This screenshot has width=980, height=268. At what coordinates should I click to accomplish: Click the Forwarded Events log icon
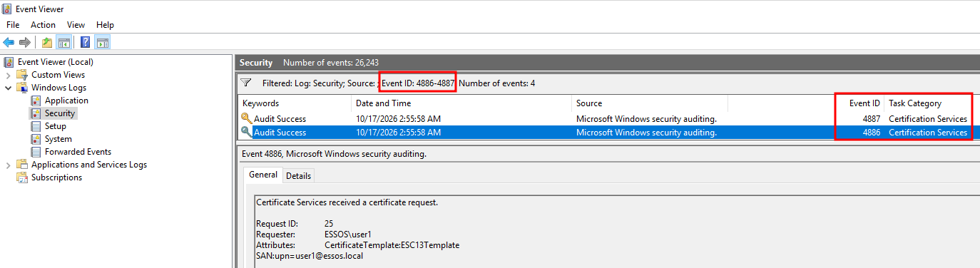coord(36,152)
